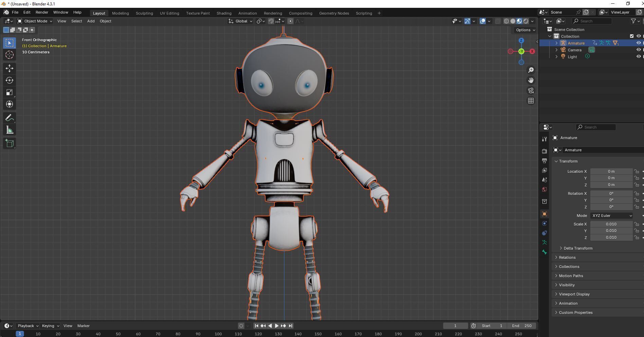
Task: Click the Rotation Z value field
Action: click(x=611, y=207)
